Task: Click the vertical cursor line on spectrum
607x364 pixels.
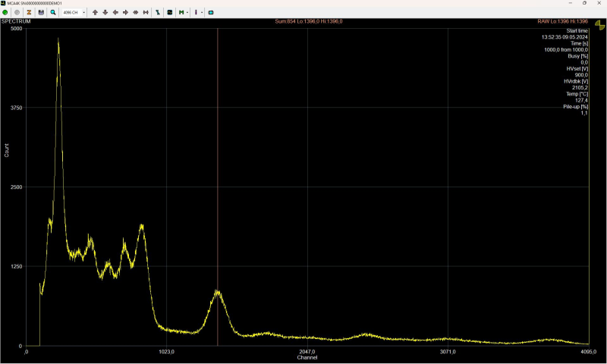Action: [x=218, y=187]
